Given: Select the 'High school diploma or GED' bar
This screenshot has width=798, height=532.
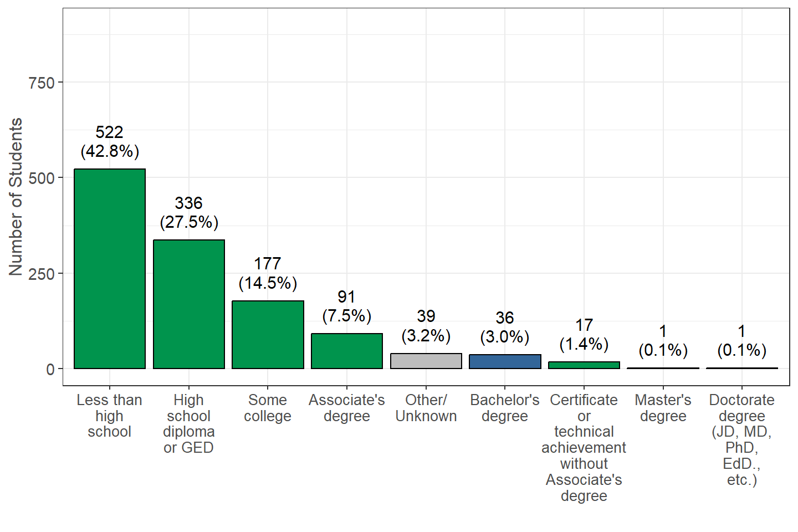Looking at the screenshot, I should (x=189, y=304).
